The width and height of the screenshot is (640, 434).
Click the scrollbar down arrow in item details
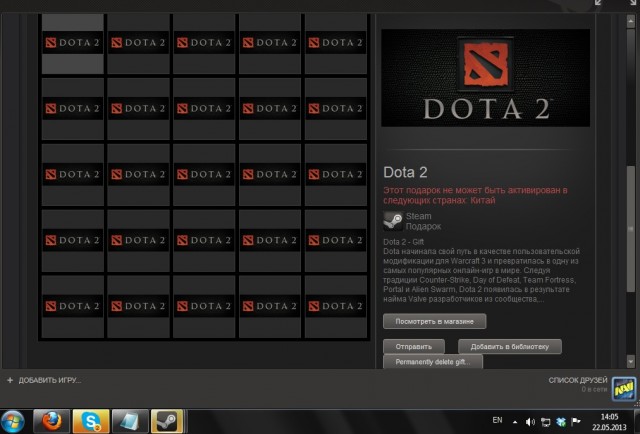click(631, 361)
